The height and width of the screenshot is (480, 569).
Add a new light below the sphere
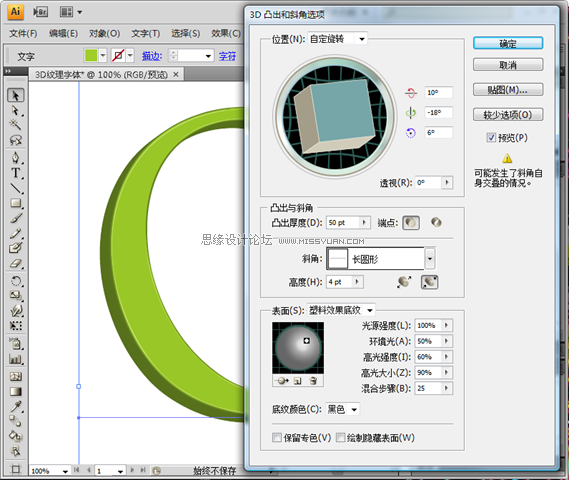pos(298,381)
